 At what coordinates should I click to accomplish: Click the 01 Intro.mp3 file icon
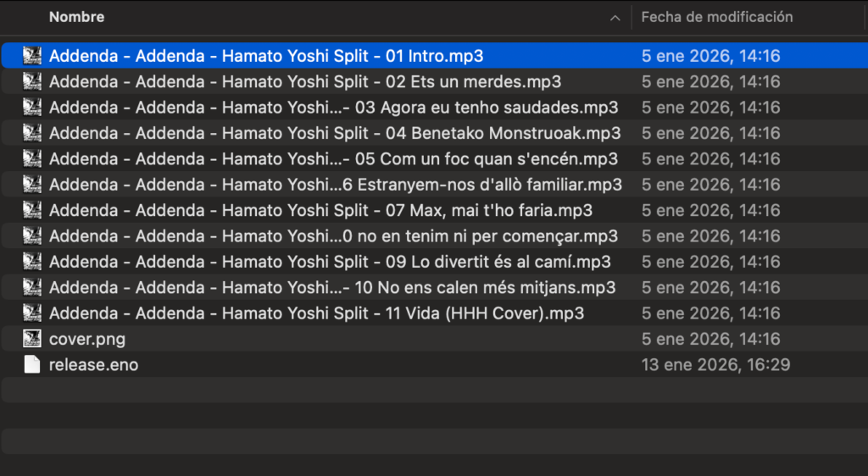click(32, 56)
